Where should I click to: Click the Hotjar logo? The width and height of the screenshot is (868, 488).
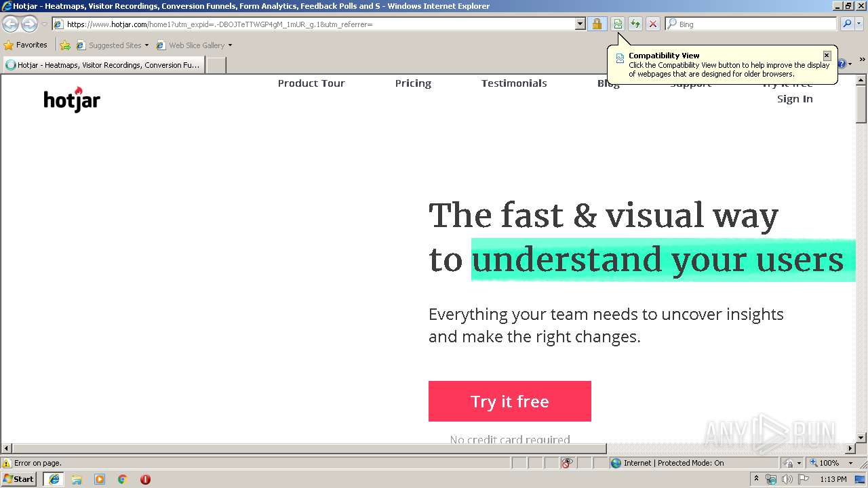click(72, 100)
